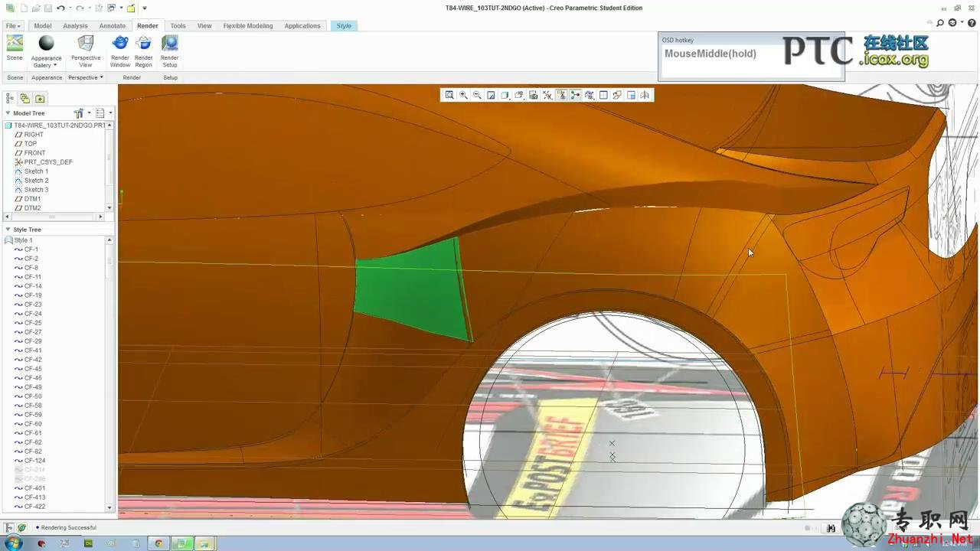Select the Favorites tab icon
The image size is (980, 551).
(40, 98)
